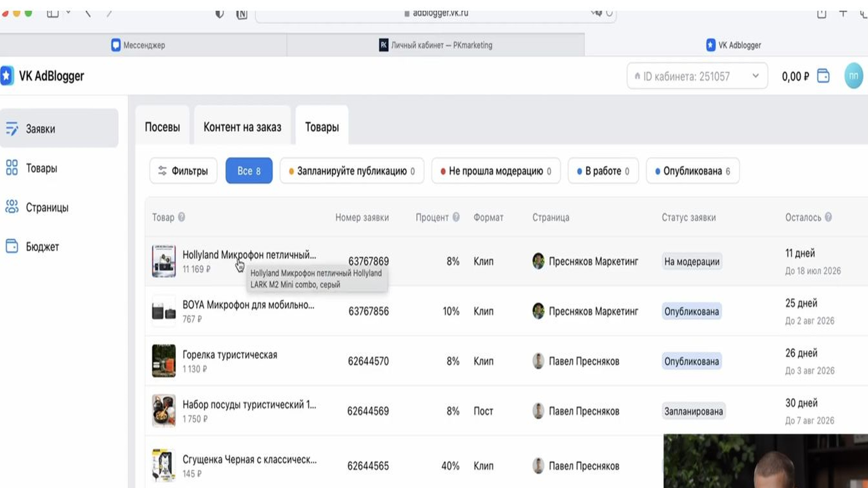Click the Товары sidebar grid icon
The height and width of the screenshot is (488, 868).
coord(12,168)
